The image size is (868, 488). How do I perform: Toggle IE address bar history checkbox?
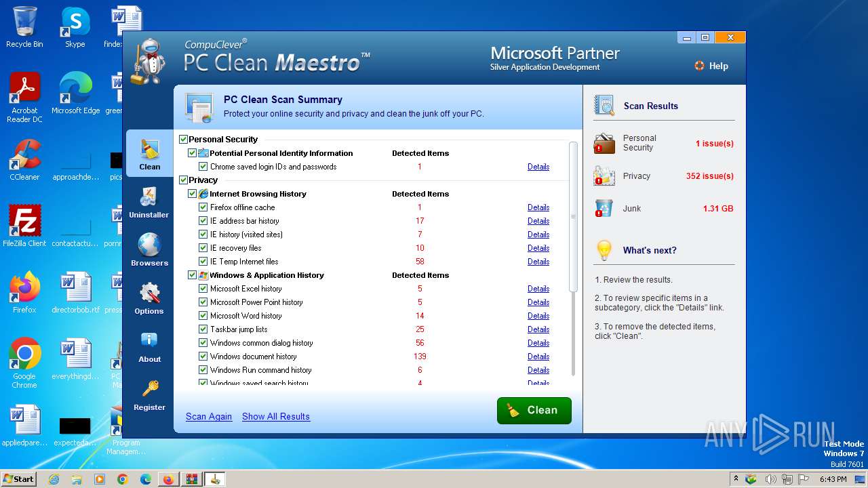(x=203, y=221)
